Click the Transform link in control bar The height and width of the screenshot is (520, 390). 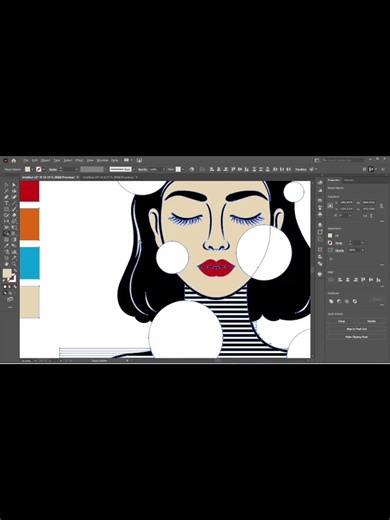click(x=301, y=169)
